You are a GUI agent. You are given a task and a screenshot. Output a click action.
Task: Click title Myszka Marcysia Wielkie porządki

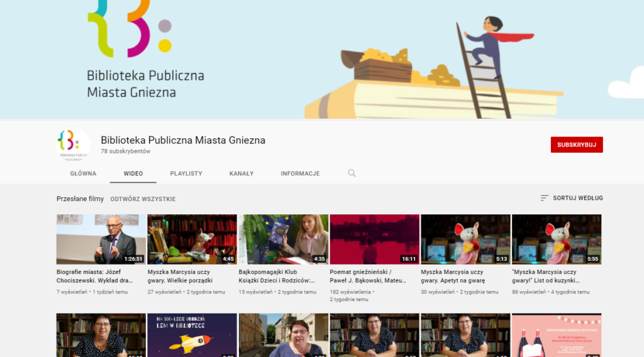pyautogui.click(x=180, y=276)
